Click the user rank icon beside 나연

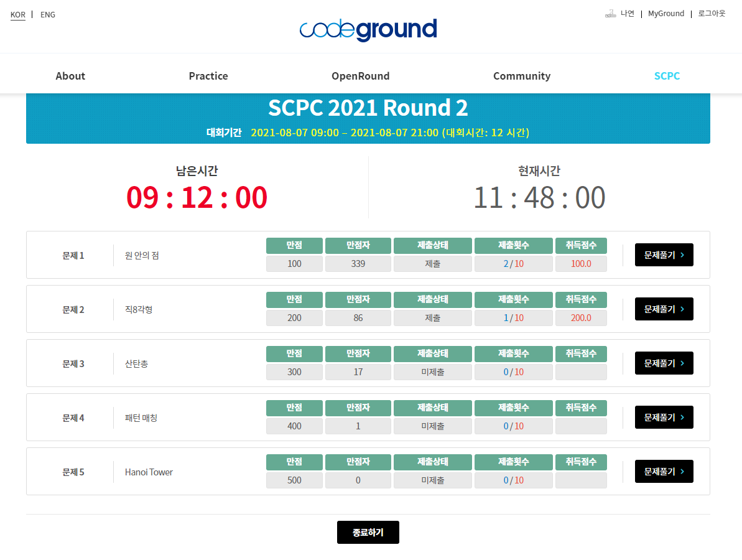click(x=610, y=14)
